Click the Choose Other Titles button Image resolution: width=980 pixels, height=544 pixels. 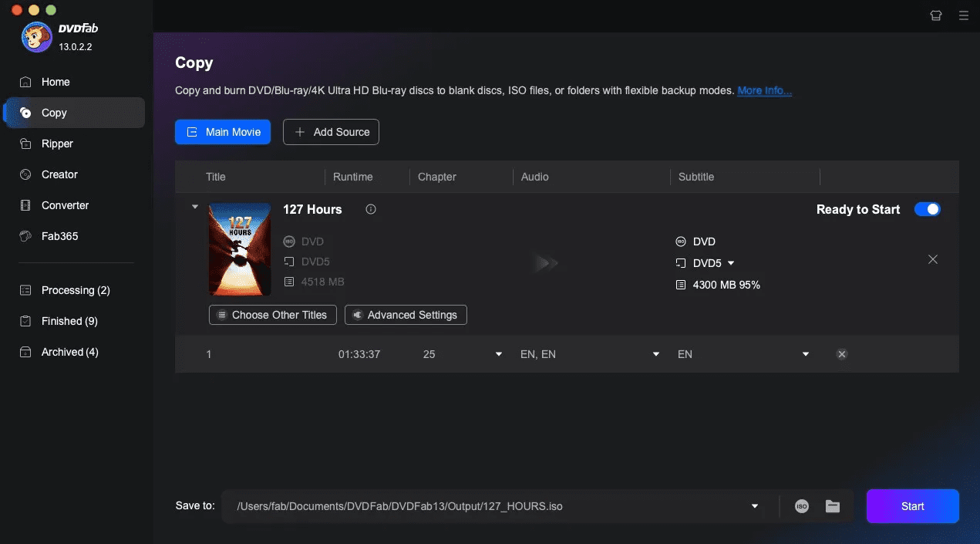point(273,315)
